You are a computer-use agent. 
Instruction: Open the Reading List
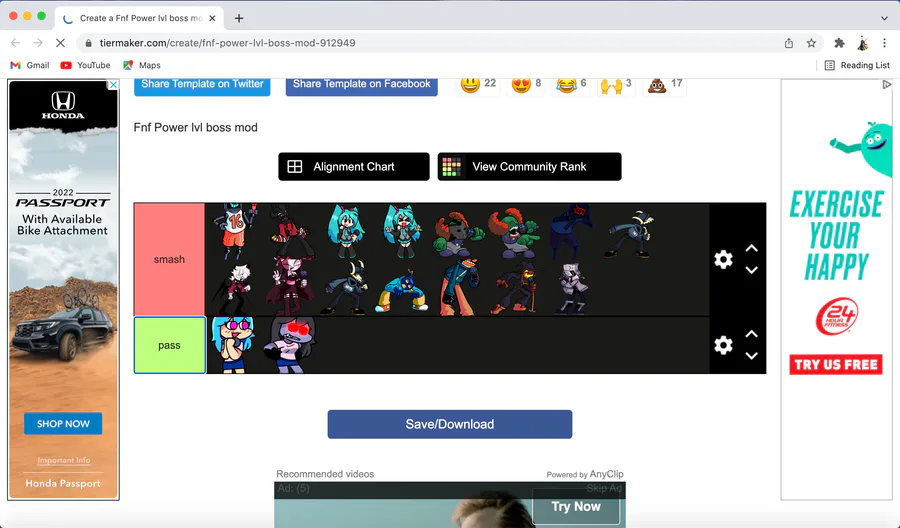point(858,65)
